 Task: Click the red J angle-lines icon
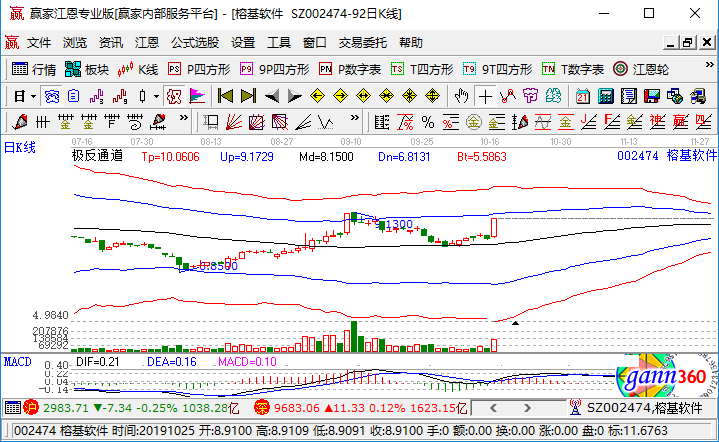pyautogui.click(x=588, y=122)
